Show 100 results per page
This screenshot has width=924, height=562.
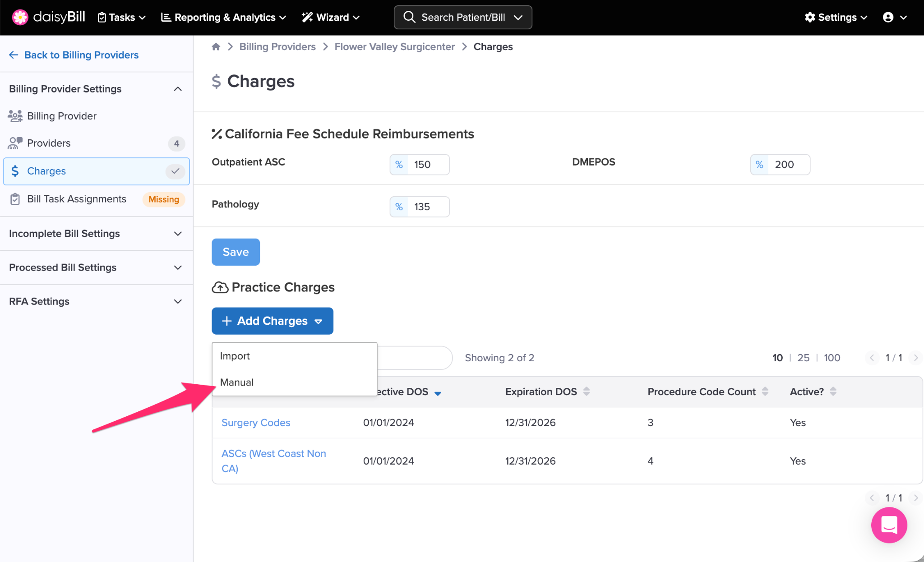pyautogui.click(x=832, y=358)
